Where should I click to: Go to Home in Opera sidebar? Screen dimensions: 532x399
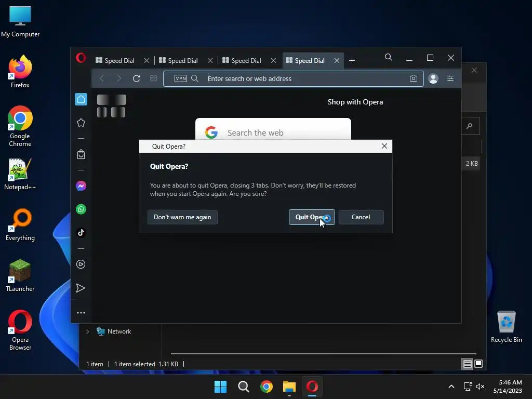click(81, 99)
